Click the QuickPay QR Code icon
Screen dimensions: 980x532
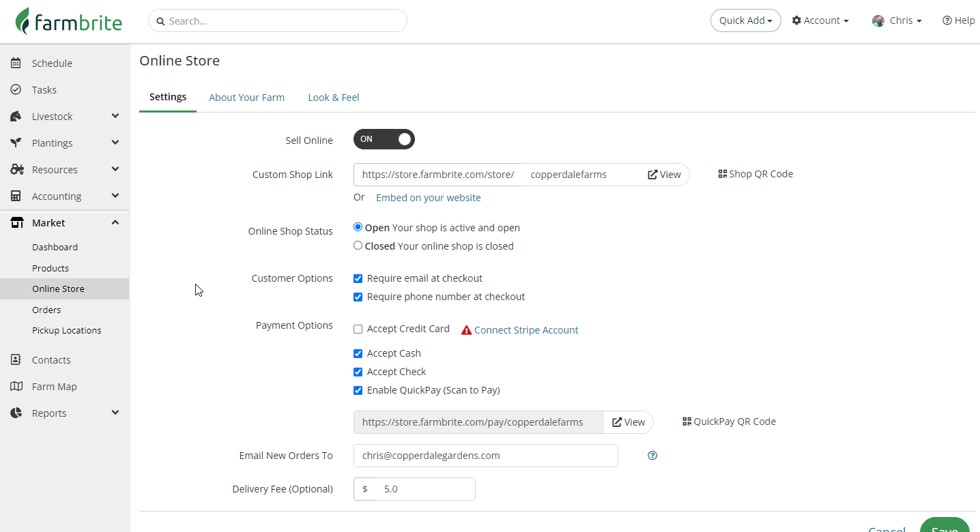[x=687, y=422]
